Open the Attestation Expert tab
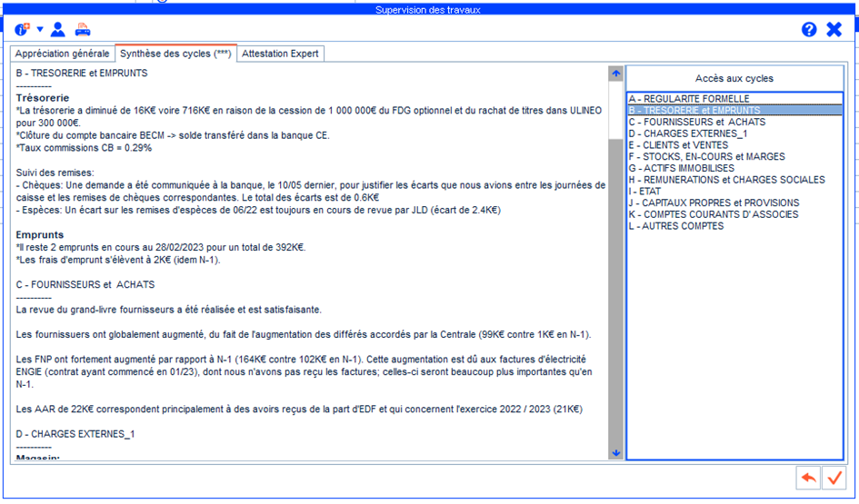This screenshot has width=859, height=504. (x=280, y=54)
